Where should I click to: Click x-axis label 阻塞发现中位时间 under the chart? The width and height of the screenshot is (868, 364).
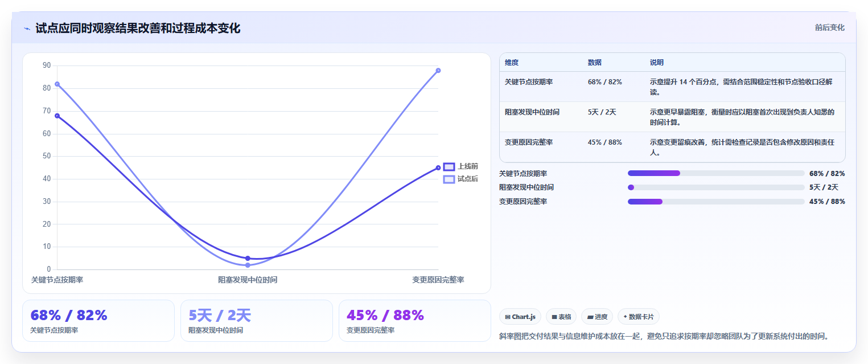248,280
